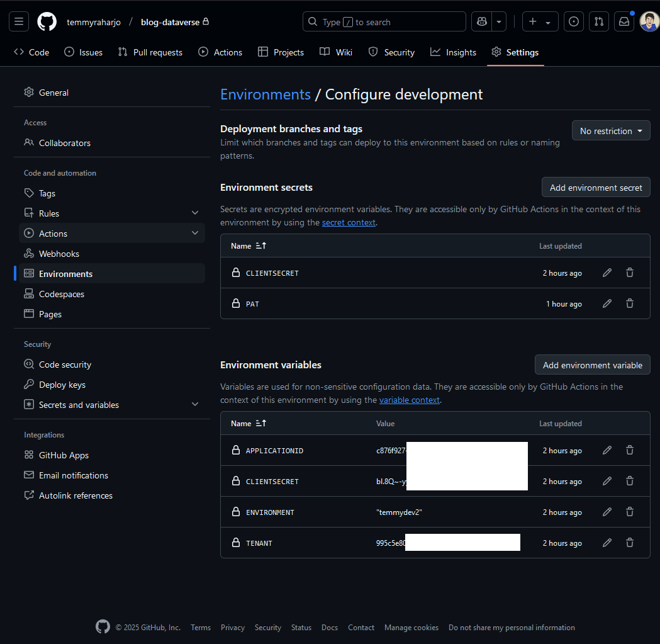The height and width of the screenshot is (644, 660).
Task: Open temmyraharjo owner link
Action: coord(94,22)
